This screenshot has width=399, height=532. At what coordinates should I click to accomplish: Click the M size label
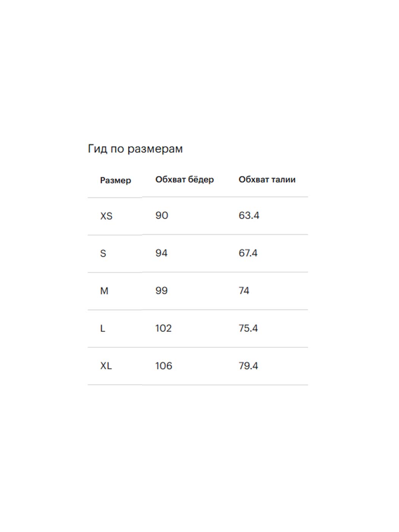tap(104, 291)
